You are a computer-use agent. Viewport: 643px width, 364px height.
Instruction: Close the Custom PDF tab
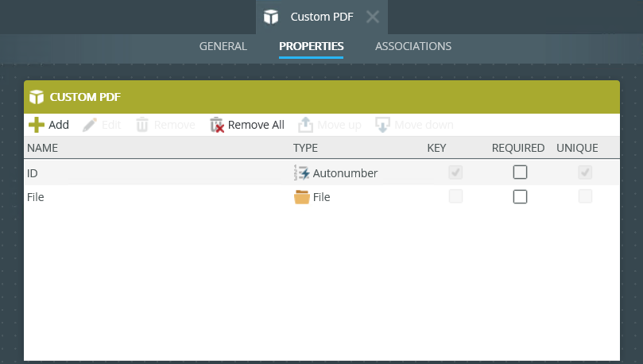click(372, 17)
